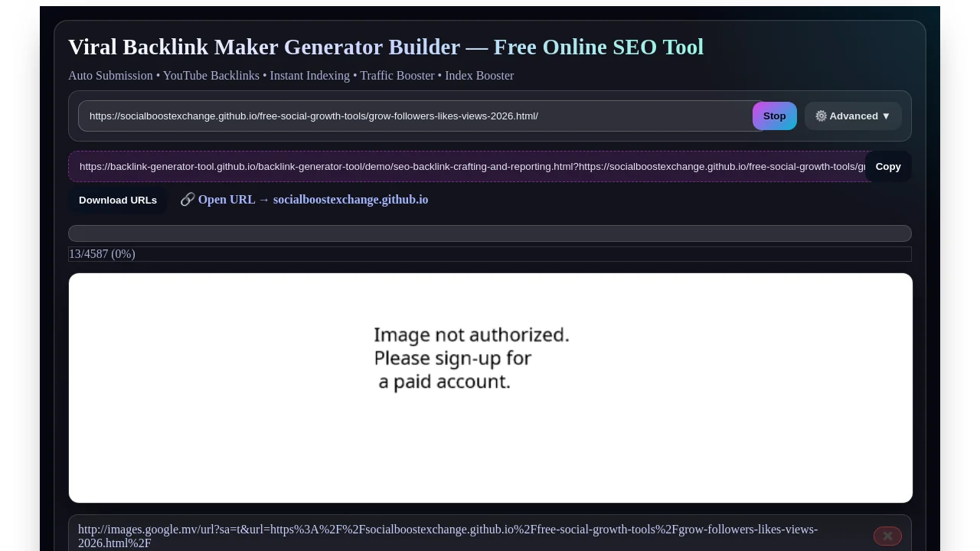
Task: Click into the target URL input field
Action: click(x=420, y=116)
